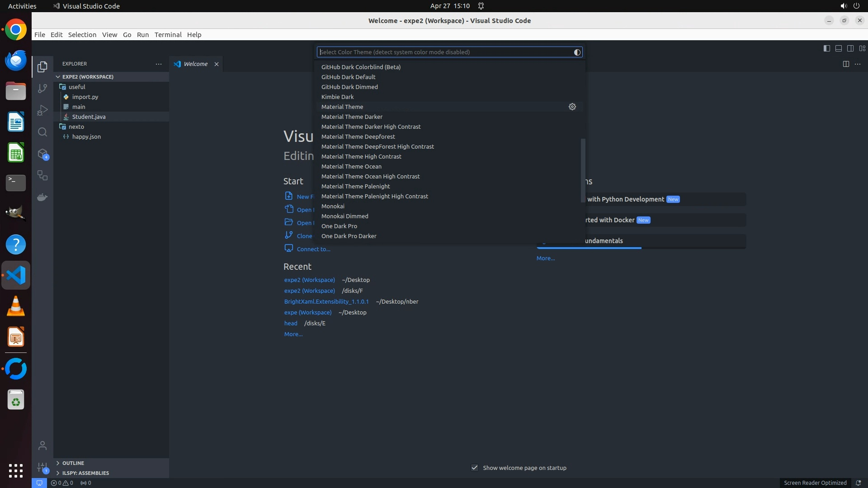Viewport: 868px width, 488px height.
Task: Expand the Outline section
Action: 73,463
